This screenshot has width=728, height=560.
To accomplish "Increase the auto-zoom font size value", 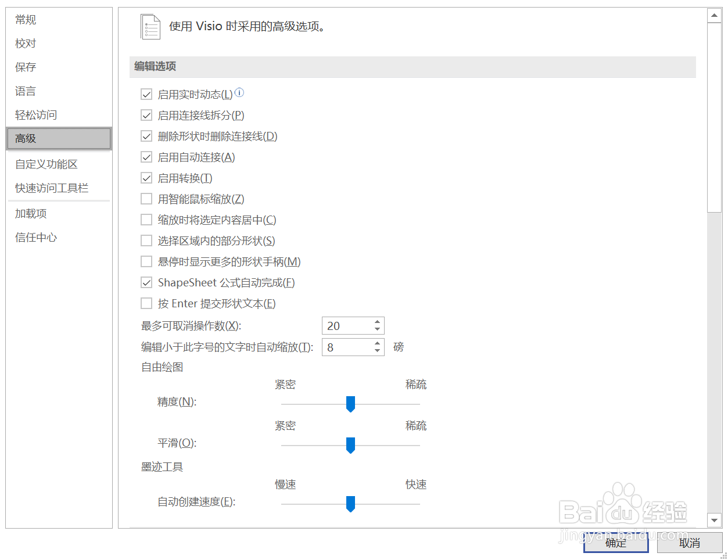I will tap(377, 343).
